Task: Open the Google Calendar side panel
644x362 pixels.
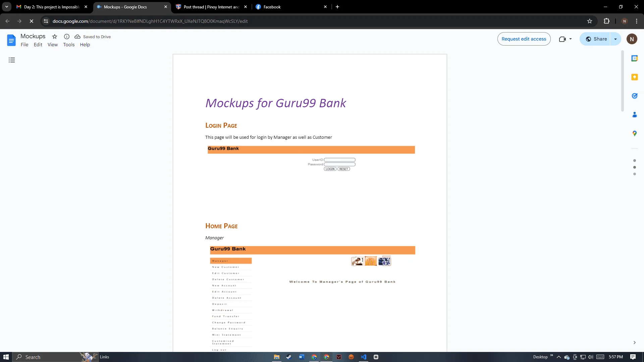Action: click(634, 58)
